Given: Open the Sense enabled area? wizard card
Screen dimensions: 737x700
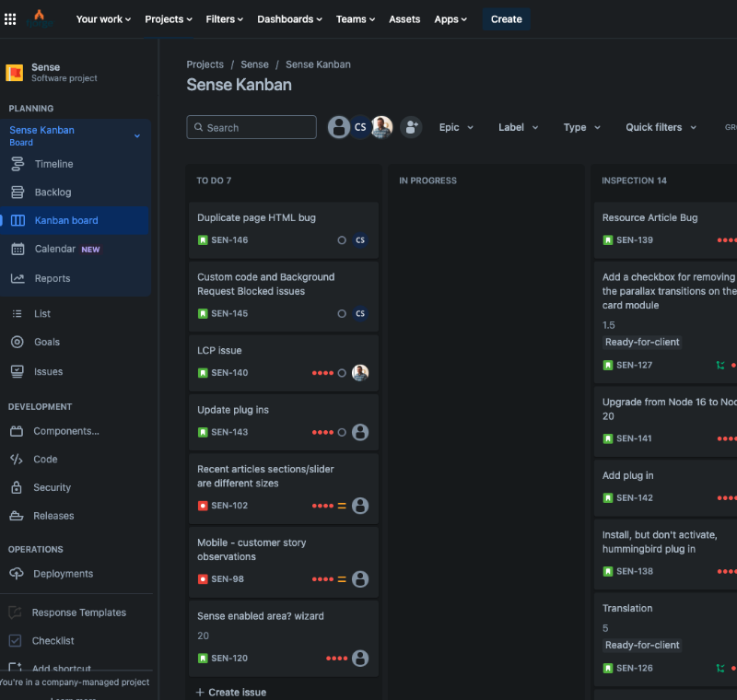Looking at the screenshot, I should [284, 638].
